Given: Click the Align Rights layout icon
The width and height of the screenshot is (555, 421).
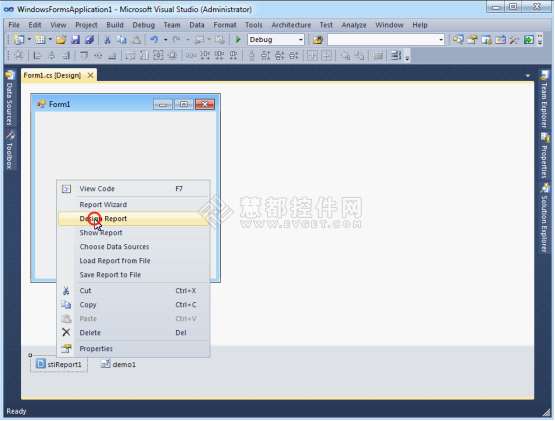Looking at the screenshot, I should [x=66, y=56].
